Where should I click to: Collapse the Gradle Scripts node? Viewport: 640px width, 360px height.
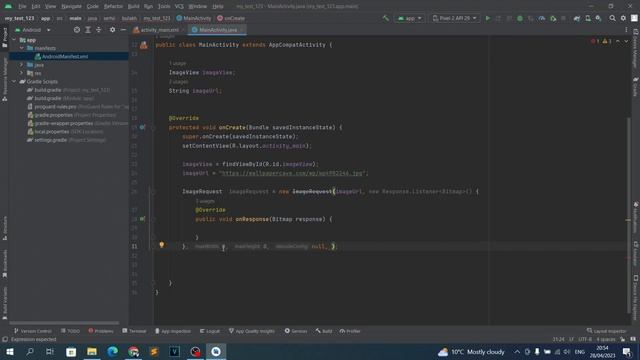point(15,82)
